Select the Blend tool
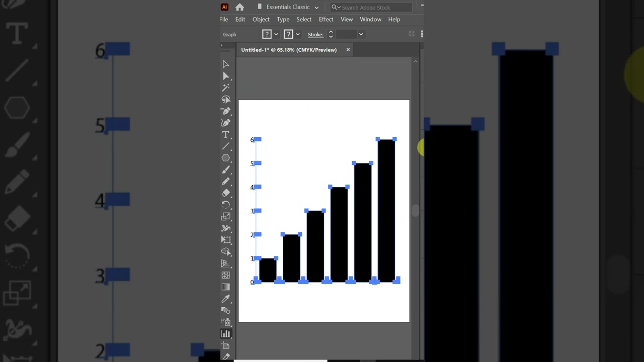This screenshot has height=362, width=644. tap(226, 311)
